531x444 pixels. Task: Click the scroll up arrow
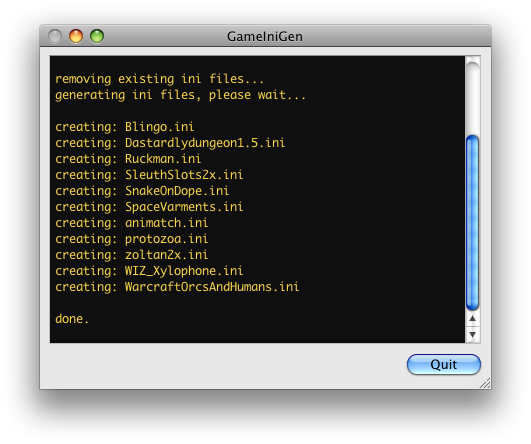(x=473, y=319)
